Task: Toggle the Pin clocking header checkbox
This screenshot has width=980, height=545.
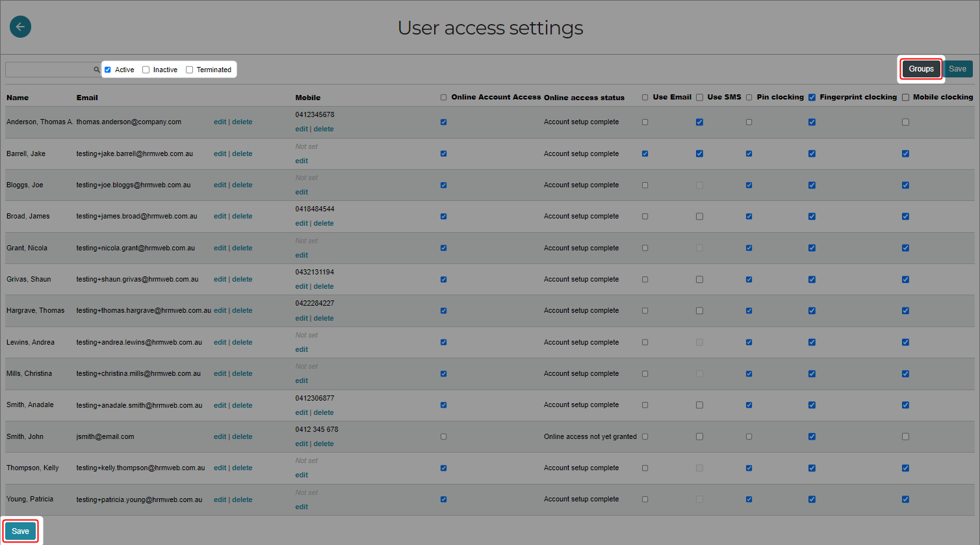Action: click(x=749, y=98)
